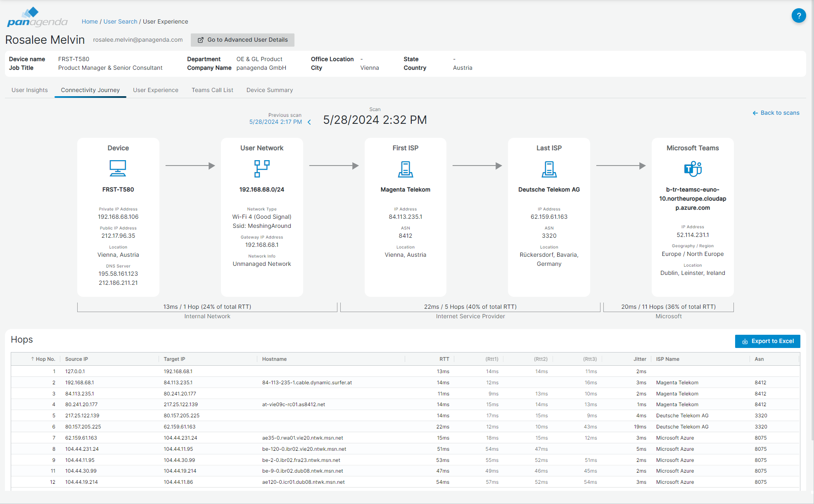This screenshot has height=504, width=814.
Task: Click the FRST-T580 device name on Device card
Action: (x=118, y=189)
